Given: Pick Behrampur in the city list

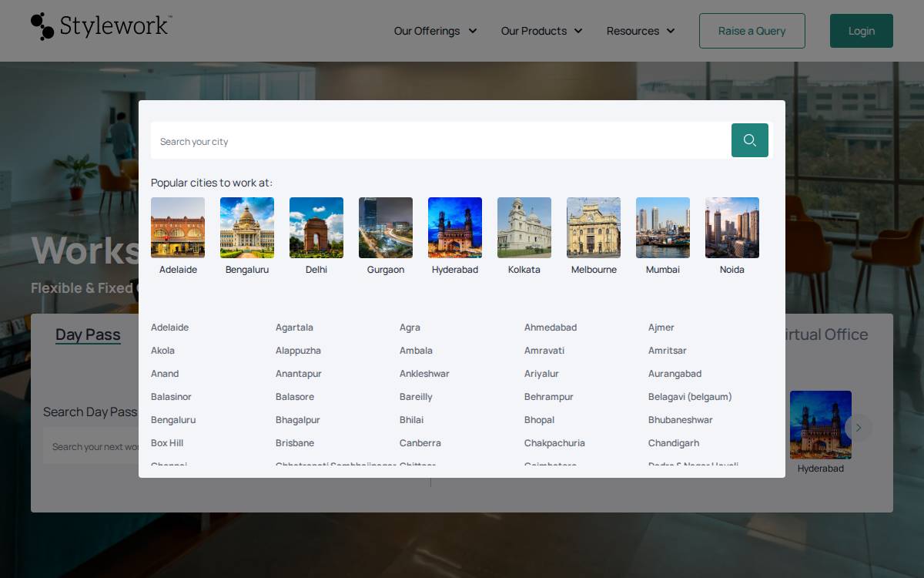Looking at the screenshot, I should point(549,397).
